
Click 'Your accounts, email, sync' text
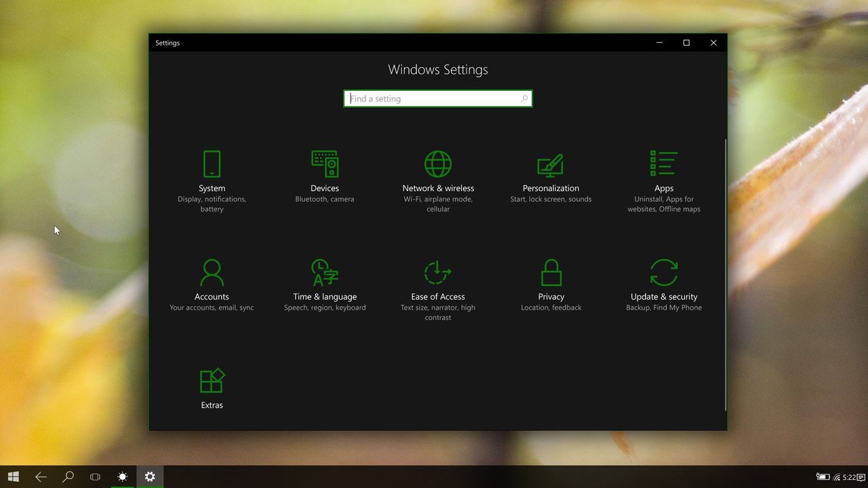[212, 308]
